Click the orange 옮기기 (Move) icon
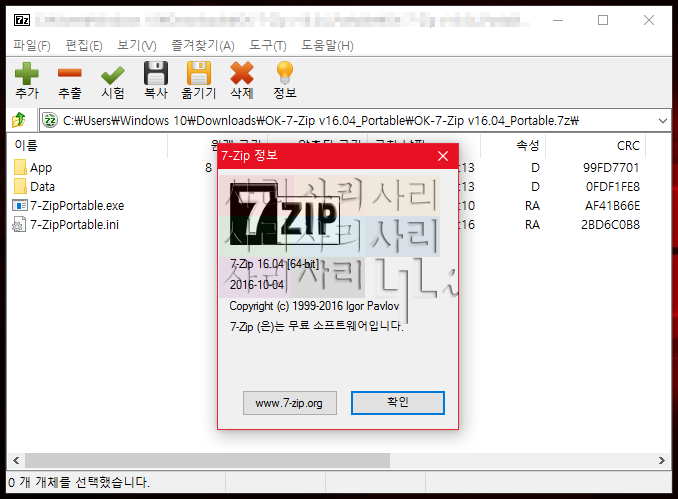The image size is (678, 499). pyautogui.click(x=198, y=73)
